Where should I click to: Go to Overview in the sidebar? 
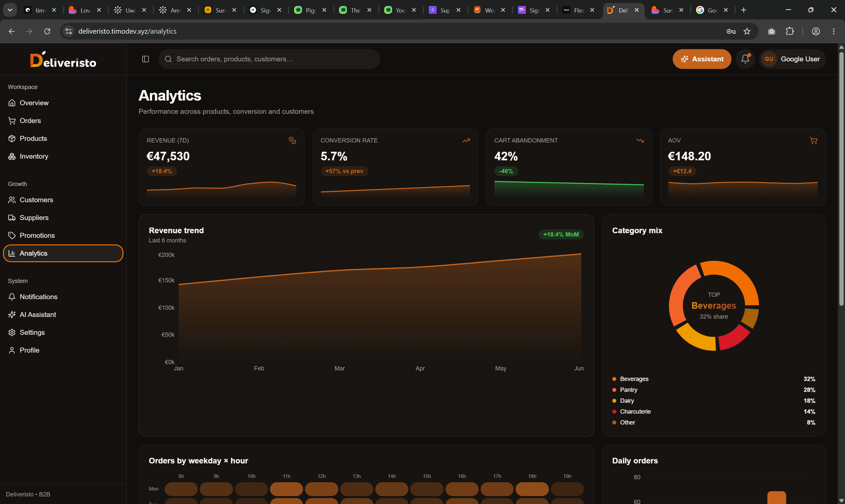coord(63,103)
